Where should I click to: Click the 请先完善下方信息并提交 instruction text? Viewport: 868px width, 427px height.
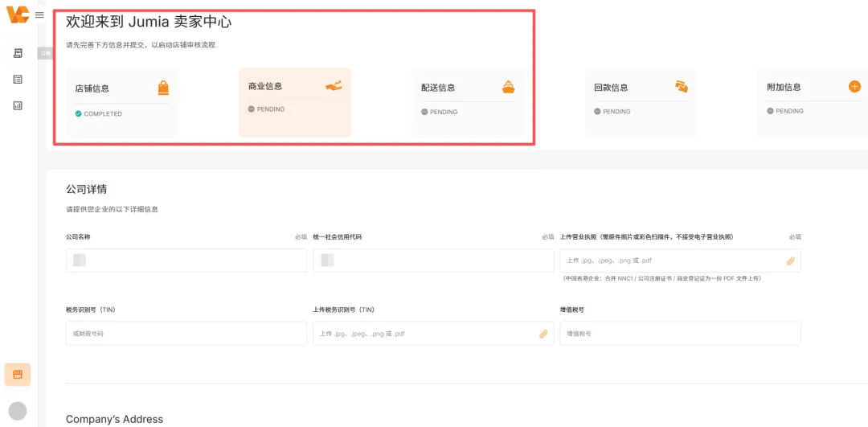[140, 45]
